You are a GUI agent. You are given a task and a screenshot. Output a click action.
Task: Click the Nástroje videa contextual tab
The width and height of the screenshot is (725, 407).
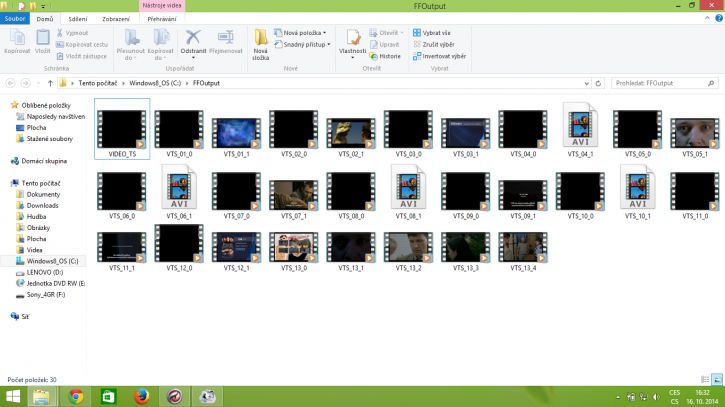[x=162, y=6]
